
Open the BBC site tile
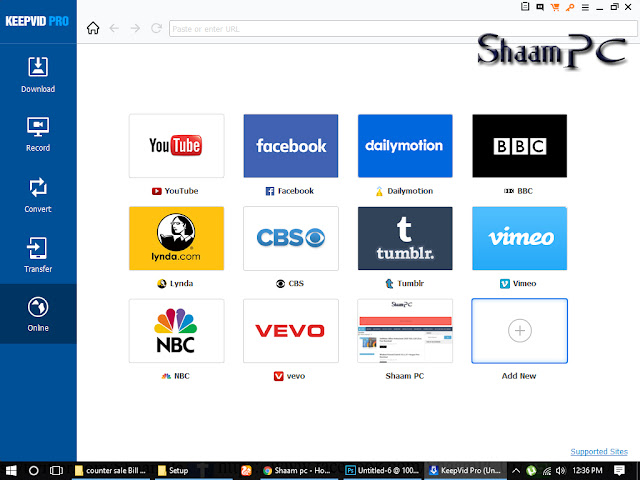(519, 146)
